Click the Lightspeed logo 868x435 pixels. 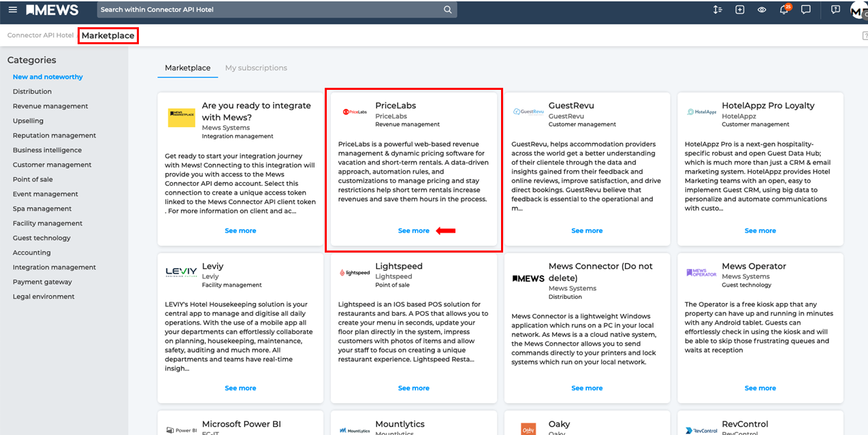[355, 273]
